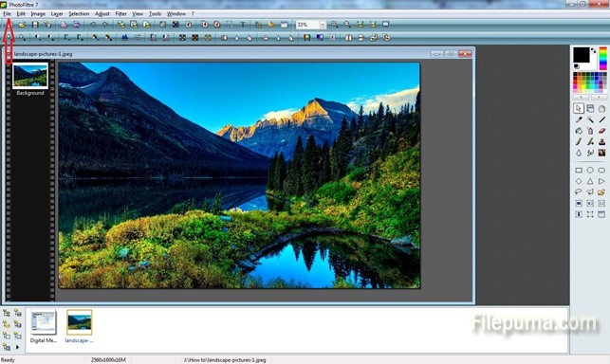Open the Selection menu
The width and height of the screenshot is (610, 364).
click(79, 13)
